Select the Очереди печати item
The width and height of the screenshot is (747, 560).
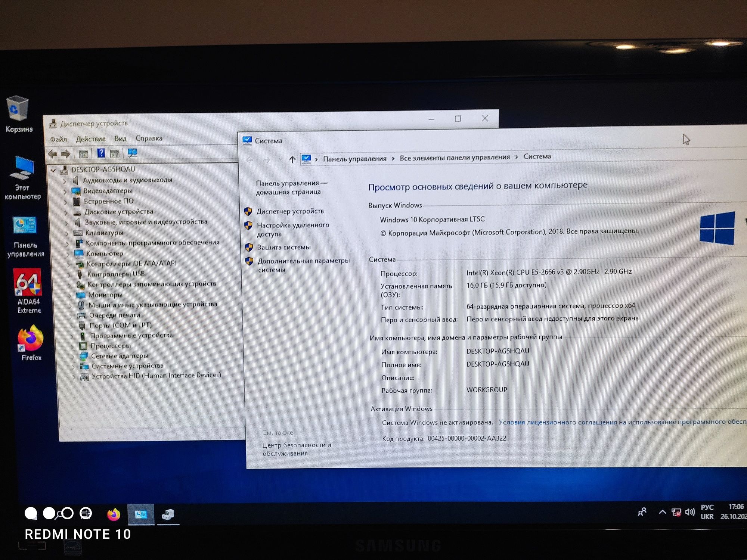[114, 315]
